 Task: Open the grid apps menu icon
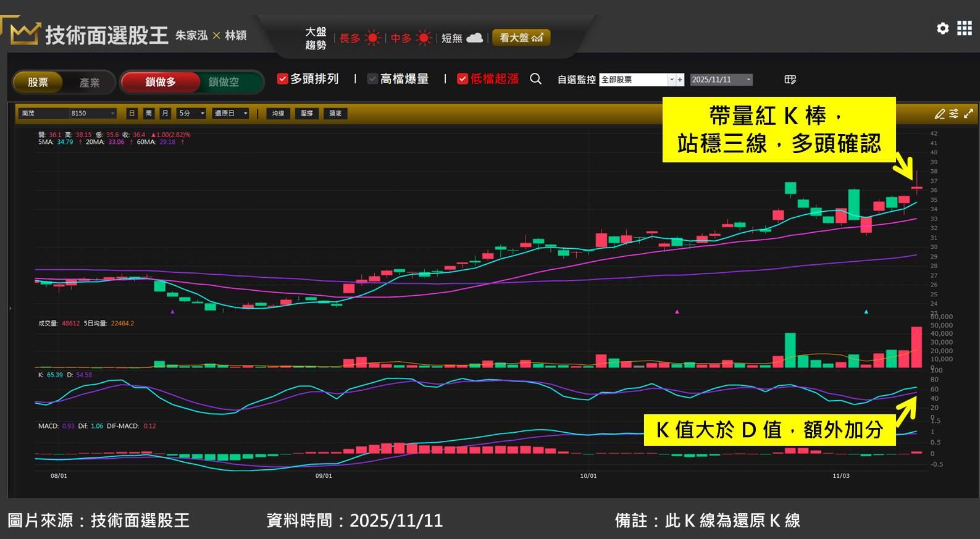tap(964, 28)
